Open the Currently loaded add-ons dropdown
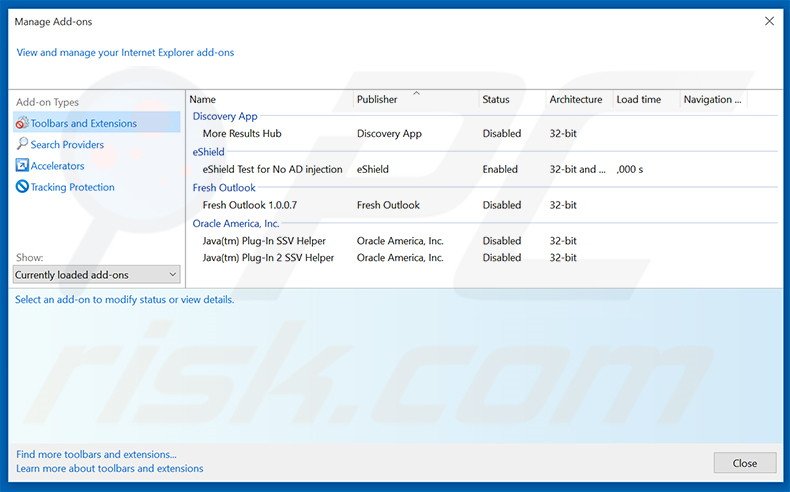790x492 pixels. (x=96, y=274)
